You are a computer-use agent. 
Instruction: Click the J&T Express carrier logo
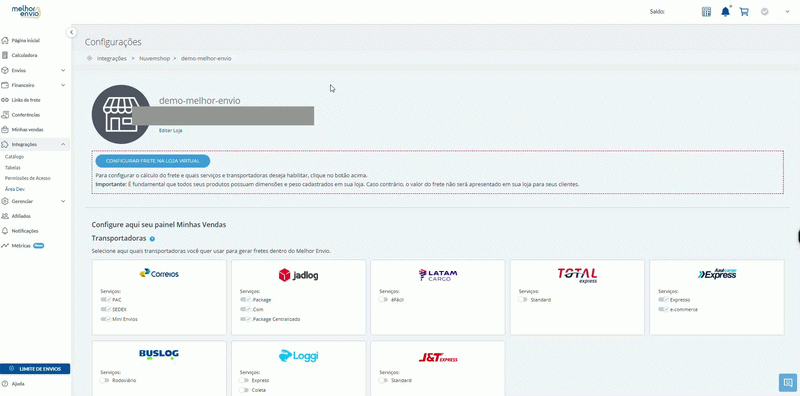click(x=438, y=358)
